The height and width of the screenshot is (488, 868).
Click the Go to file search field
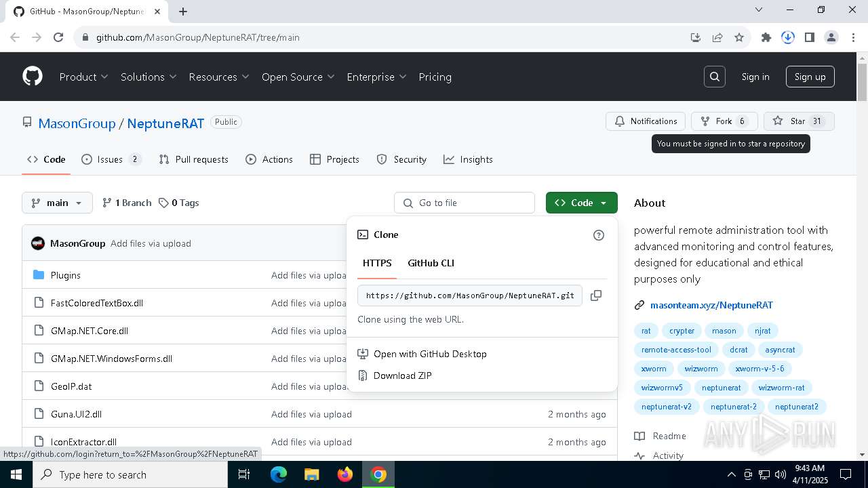465,203
